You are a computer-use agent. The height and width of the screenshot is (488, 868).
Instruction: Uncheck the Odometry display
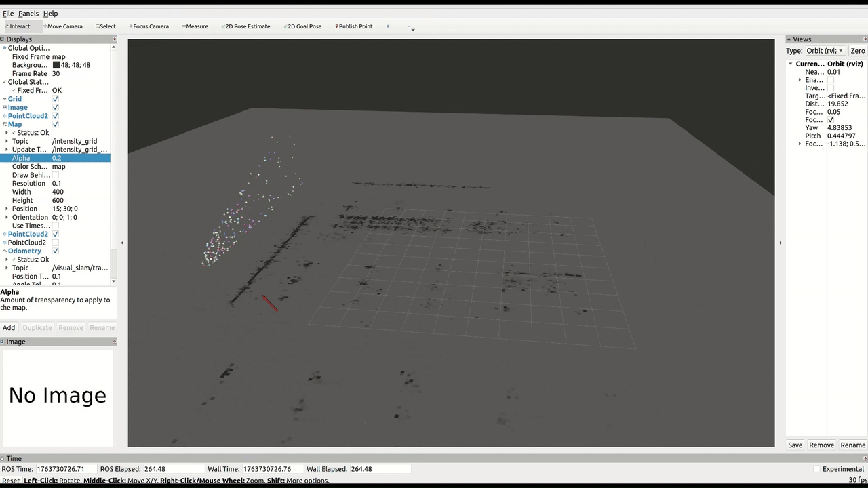pos(56,251)
